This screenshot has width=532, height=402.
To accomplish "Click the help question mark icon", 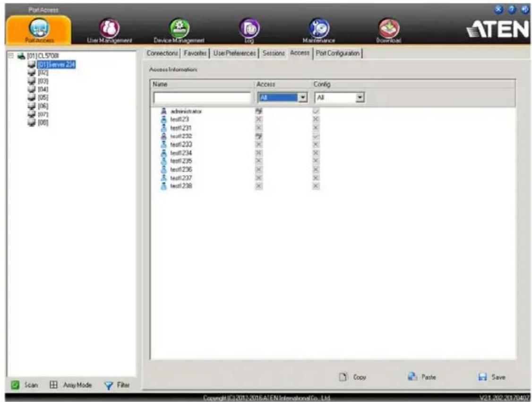I will pos(512,9).
